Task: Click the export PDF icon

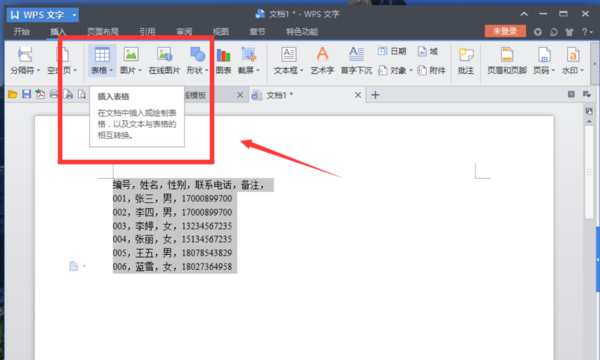Action: click(40, 94)
